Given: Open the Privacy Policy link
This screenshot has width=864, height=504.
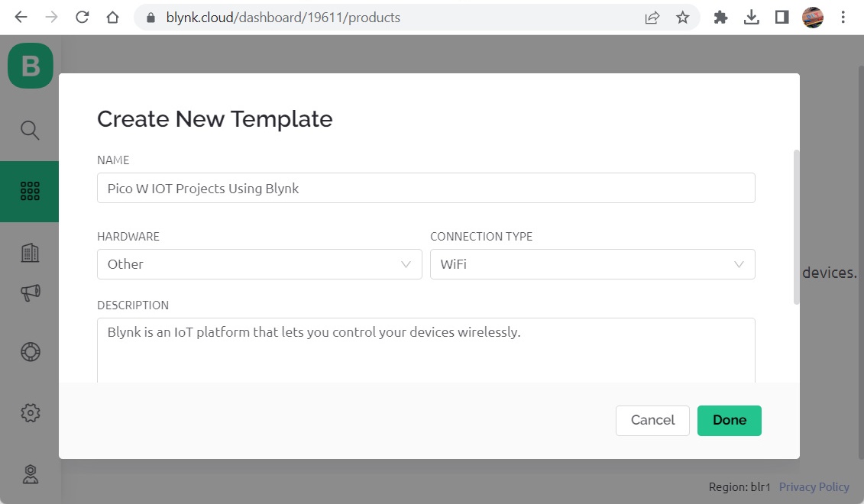Looking at the screenshot, I should (x=814, y=487).
